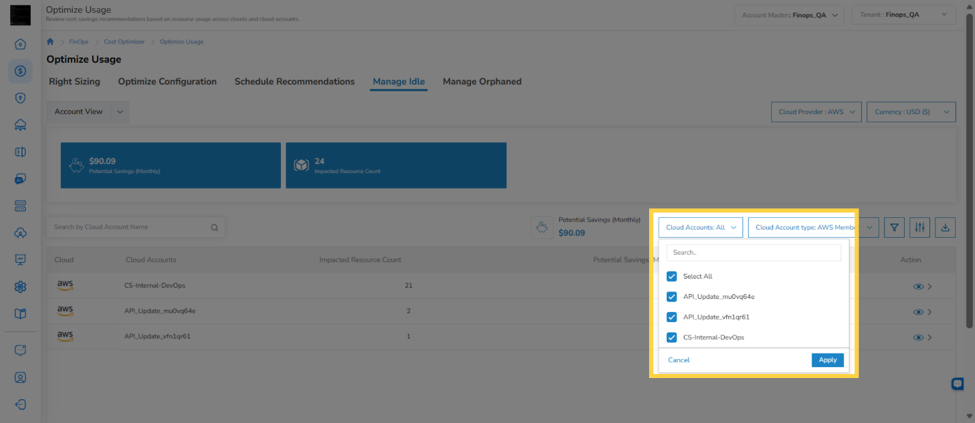Open the column settings sliders icon
The height and width of the screenshot is (423, 975).
(920, 228)
